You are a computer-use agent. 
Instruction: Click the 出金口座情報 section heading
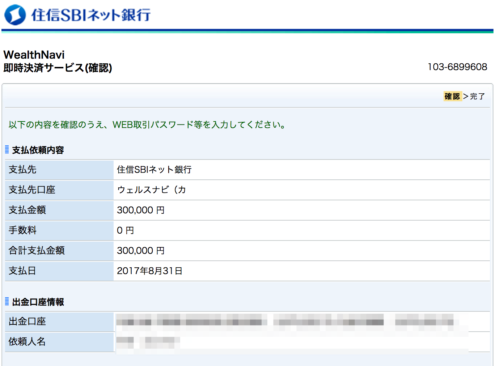click(38, 302)
